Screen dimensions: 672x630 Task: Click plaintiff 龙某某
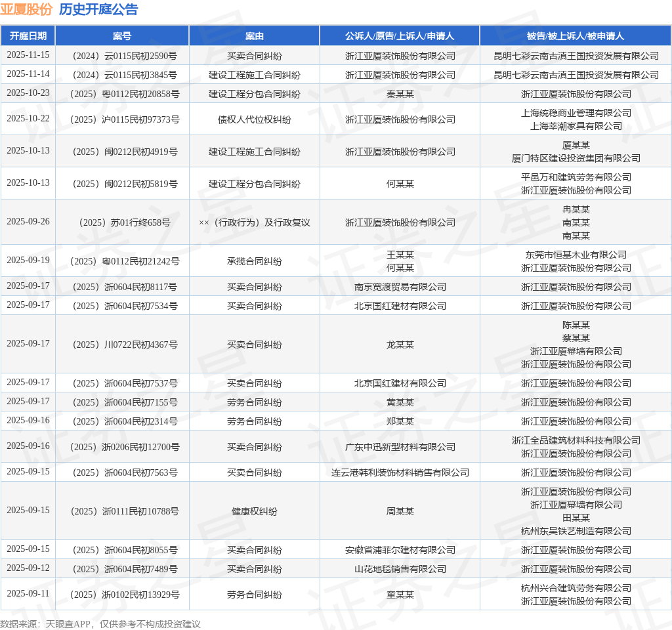pyautogui.click(x=400, y=344)
